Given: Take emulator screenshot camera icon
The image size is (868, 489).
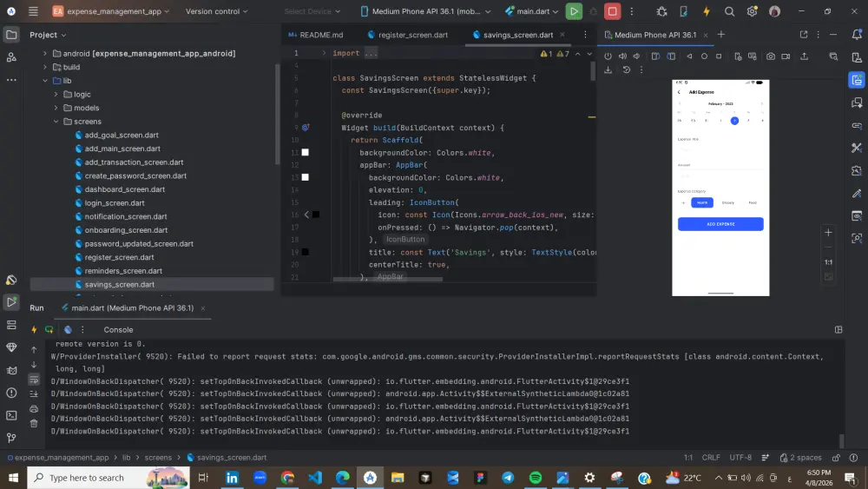Looking at the screenshot, I should [x=771, y=56].
